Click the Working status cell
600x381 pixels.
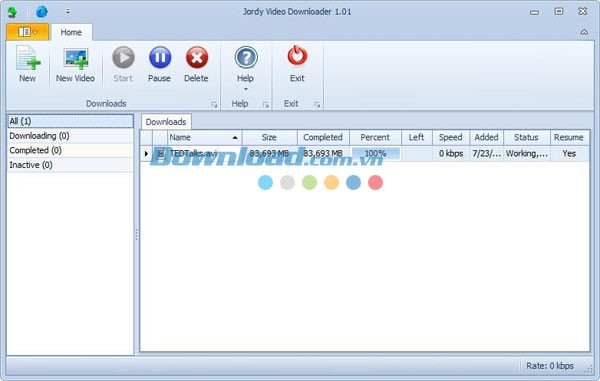pyautogui.click(x=527, y=153)
